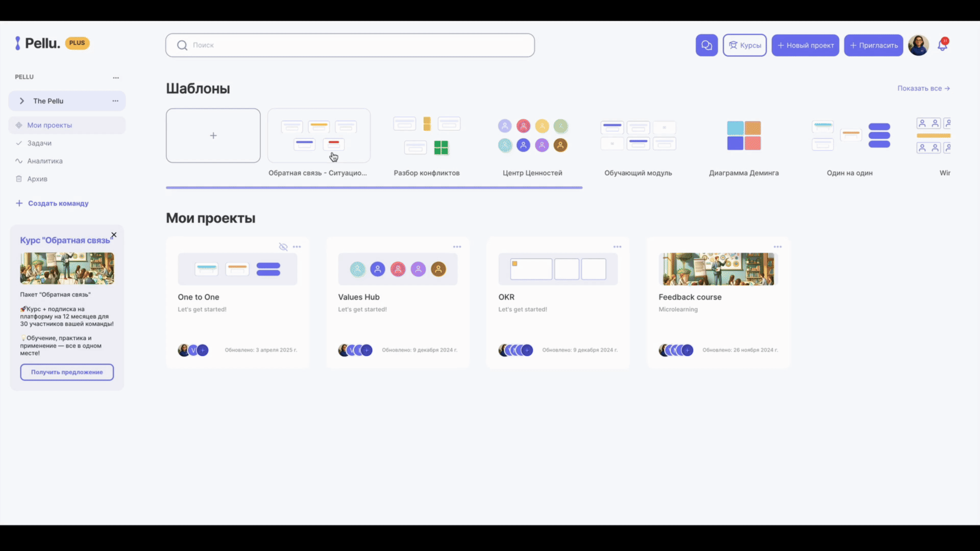Click the search (Поиск) input field
Image resolution: width=980 pixels, height=551 pixels.
(x=357, y=45)
